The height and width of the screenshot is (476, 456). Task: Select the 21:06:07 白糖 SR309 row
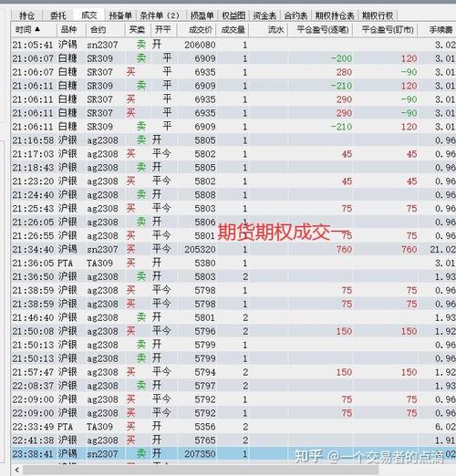coord(233,58)
